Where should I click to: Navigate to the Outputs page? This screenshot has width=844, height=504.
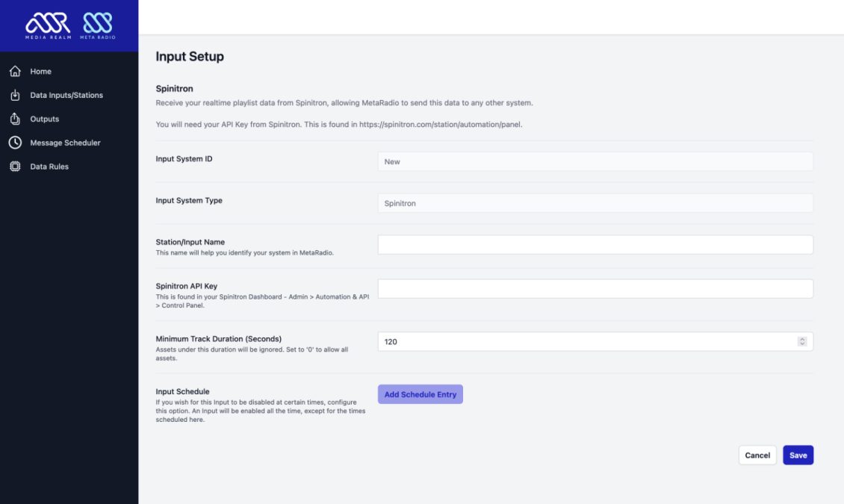pyautogui.click(x=45, y=119)
